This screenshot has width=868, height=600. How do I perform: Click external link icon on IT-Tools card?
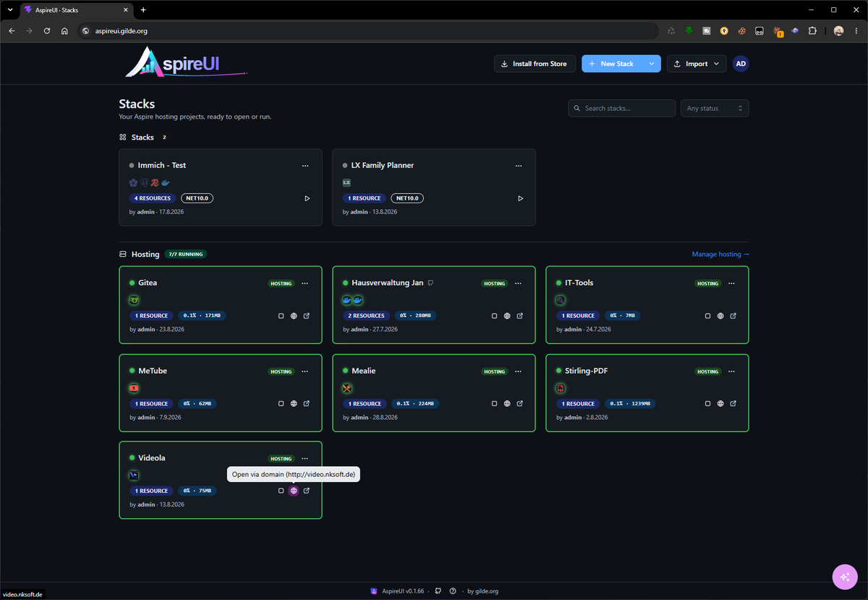coord(733,316)
